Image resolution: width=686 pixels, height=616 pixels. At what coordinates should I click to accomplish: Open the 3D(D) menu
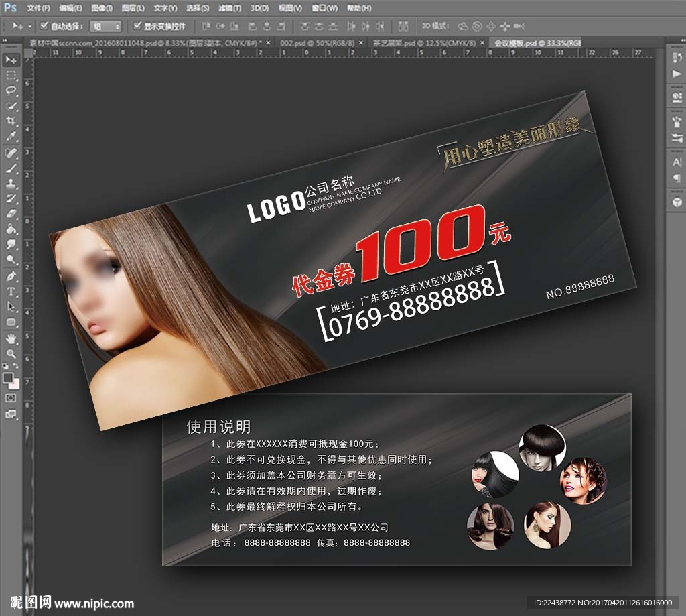(x=260, y=8)
